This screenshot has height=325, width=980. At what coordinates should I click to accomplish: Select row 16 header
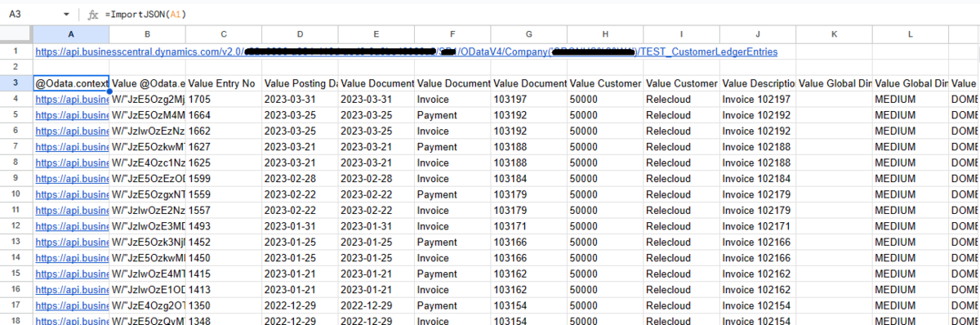click(x=16, y=290)
